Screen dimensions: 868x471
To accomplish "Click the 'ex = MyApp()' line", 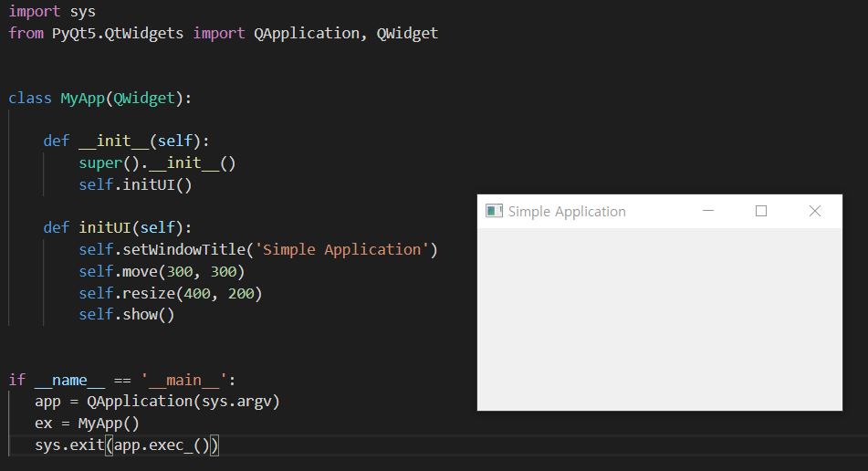I will [x=87, y=424].
